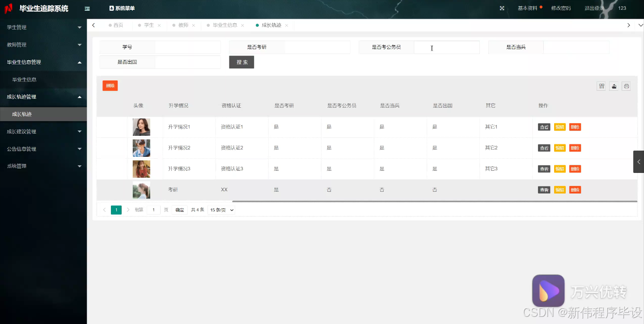The width and height of the screenshot is (644, 324).
Task: View the 考研 row with 查看
Action: click(544, 190)
